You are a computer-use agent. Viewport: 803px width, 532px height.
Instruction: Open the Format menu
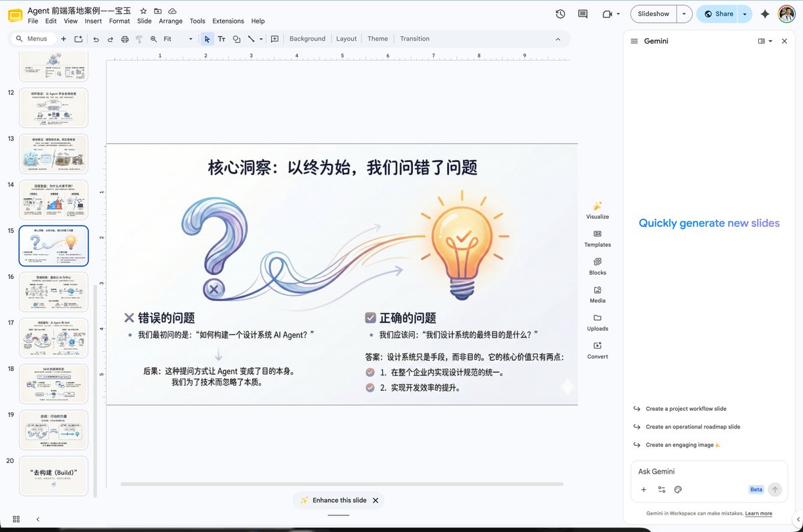120,21
